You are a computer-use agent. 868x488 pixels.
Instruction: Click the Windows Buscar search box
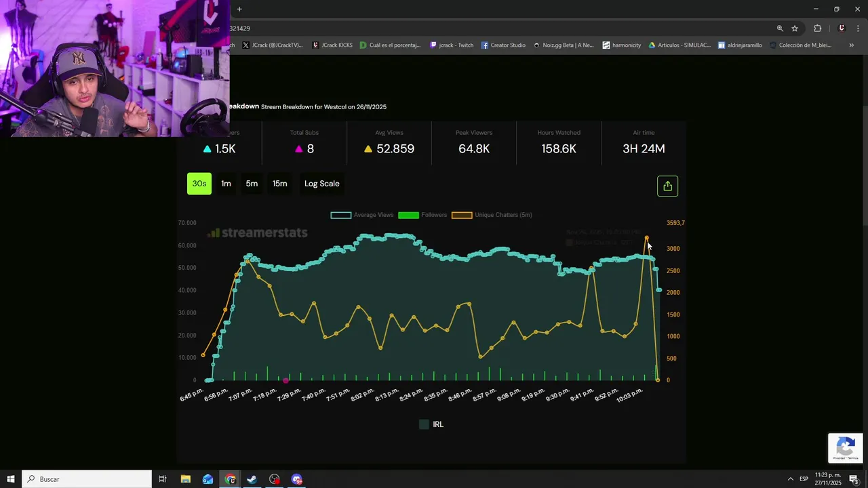pos(87,479)
